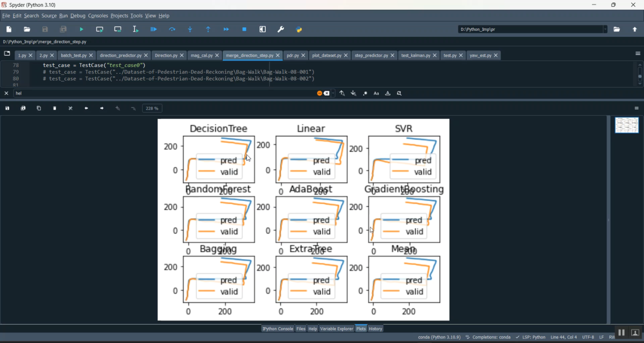Viewport: 644px width, 343px height.
Task: Open the PYTHONPATH manager Python icon
Action: coord(299,29)
